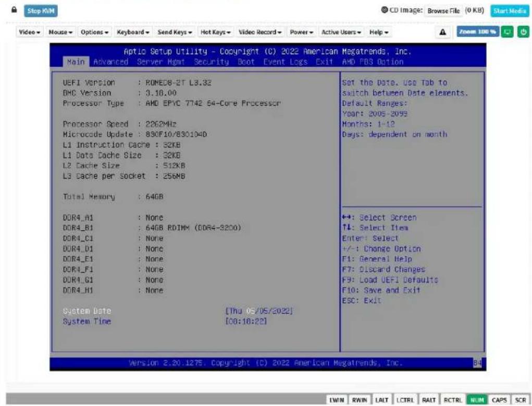Switch to the AMD PBS Option tab

(373, 62)
